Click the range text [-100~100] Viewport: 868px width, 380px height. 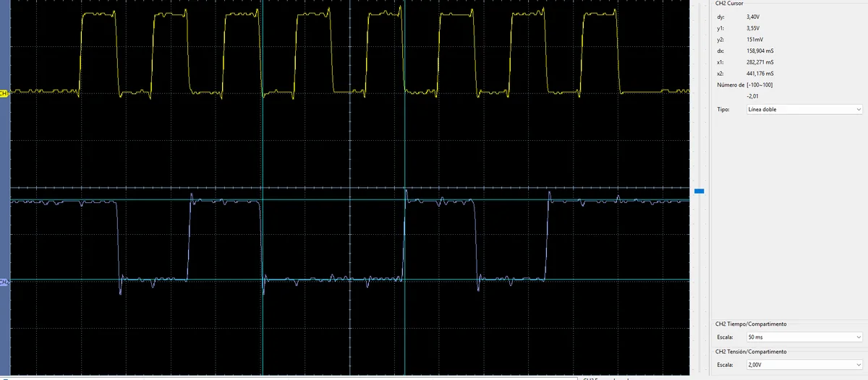759,85
